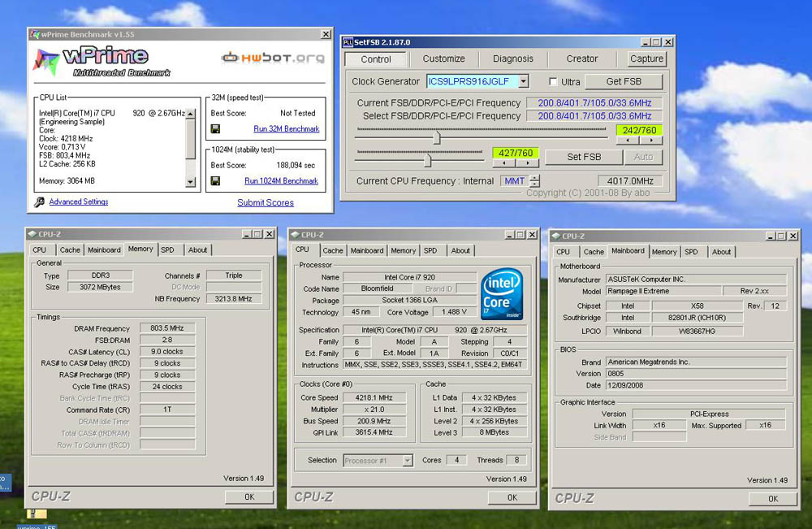Click the BIOS Version 0805 field
Screen dimensions: 812x529
[696, 374]
